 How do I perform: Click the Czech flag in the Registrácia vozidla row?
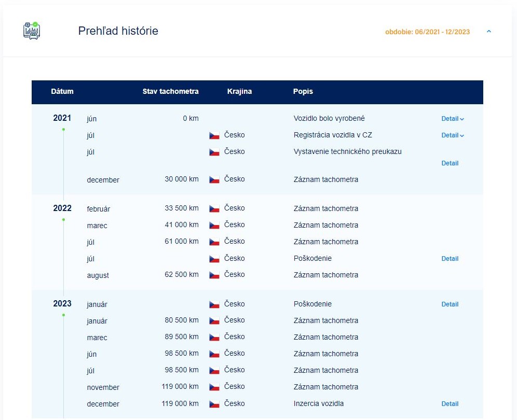click(214, 135)
